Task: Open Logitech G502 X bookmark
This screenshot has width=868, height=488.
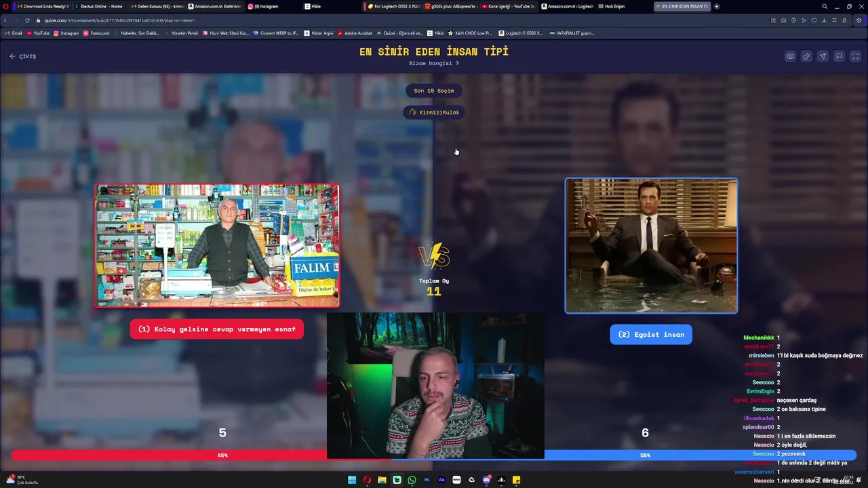Action: [x=521, y=33]
